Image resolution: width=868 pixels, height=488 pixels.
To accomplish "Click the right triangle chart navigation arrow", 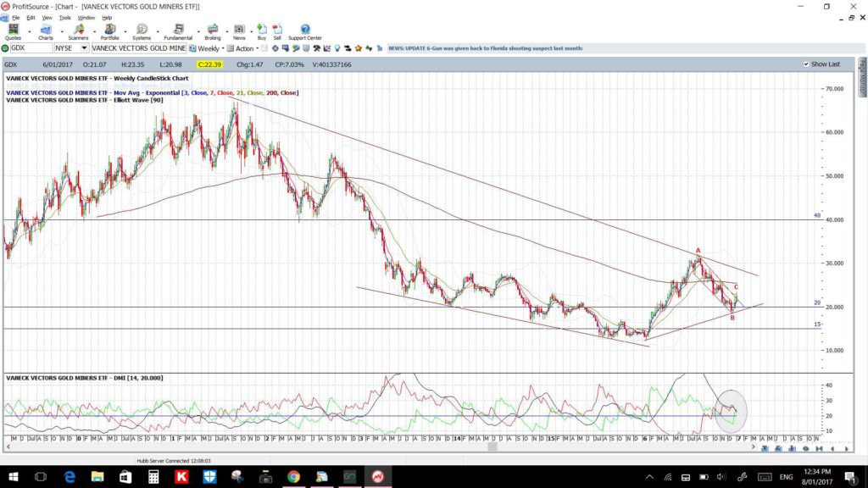I will pos(847,449).
